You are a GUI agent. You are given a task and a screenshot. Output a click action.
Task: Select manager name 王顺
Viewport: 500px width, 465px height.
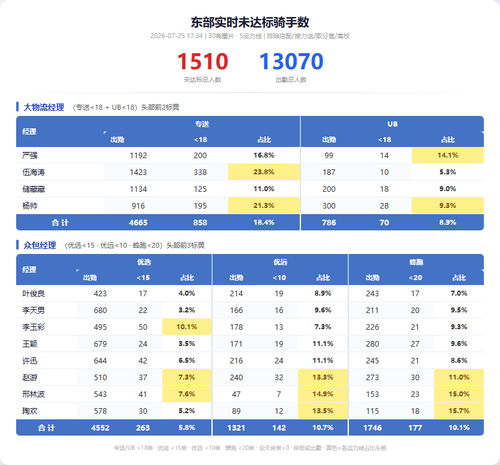click(x=30, y=344)
